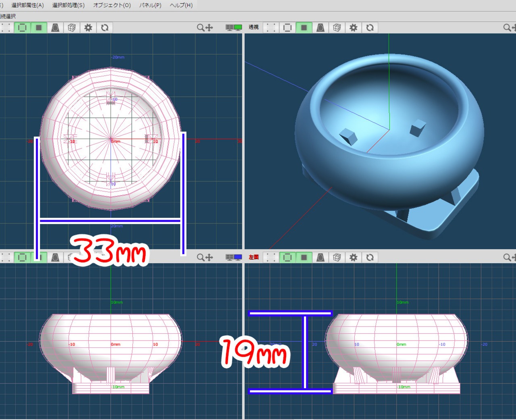
Task: Open the オブジェクト(O) menu
Action: coord(112,5)
